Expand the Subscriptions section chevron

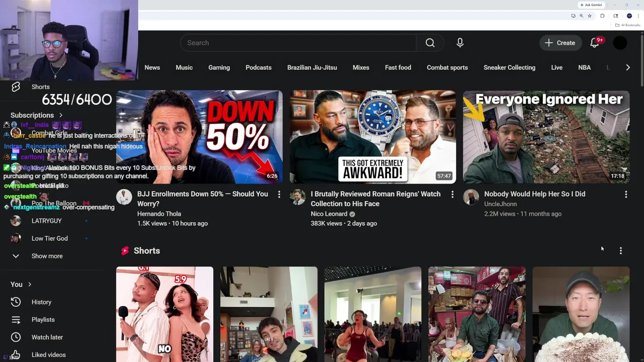(x=61, y=115)
